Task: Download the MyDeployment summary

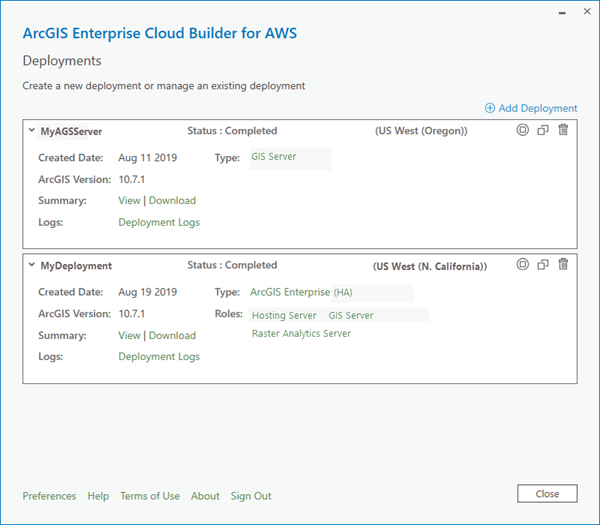Action: coord(172,336)
